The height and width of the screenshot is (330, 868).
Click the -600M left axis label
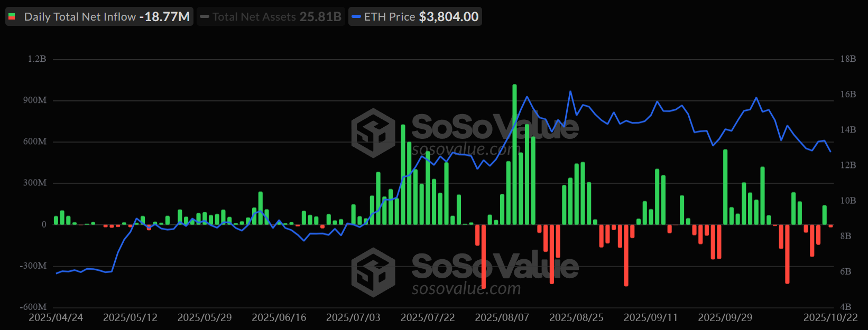33,307
